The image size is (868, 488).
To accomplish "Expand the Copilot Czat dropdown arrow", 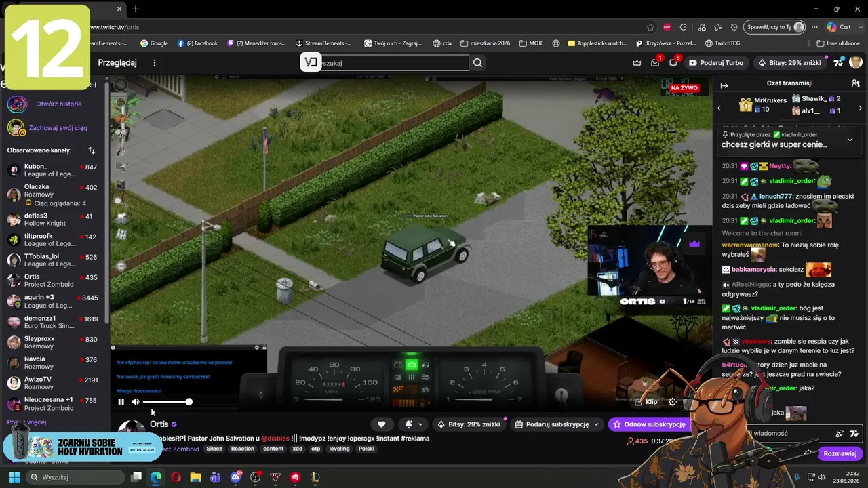I will tap(861, 27).
